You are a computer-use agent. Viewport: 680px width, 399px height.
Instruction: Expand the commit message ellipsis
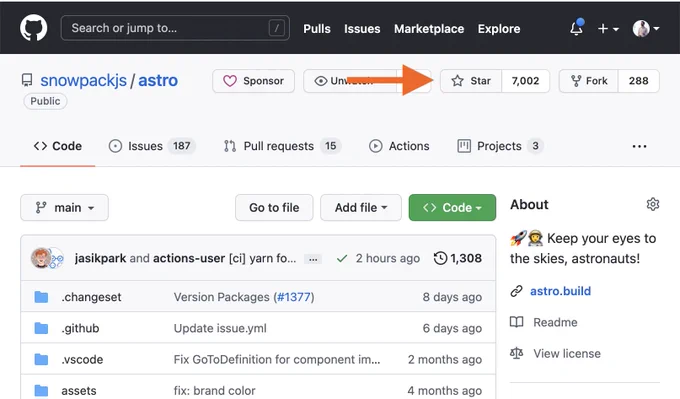tap(313, 259)
